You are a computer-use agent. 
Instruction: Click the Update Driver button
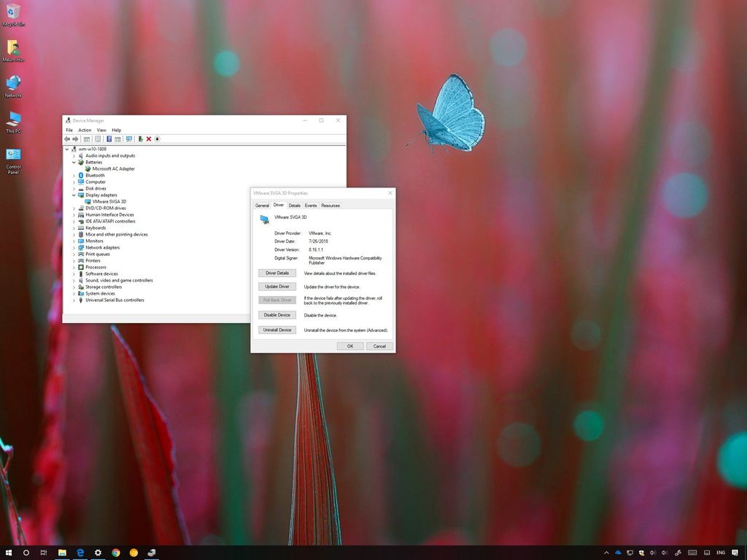click(276, 287)
